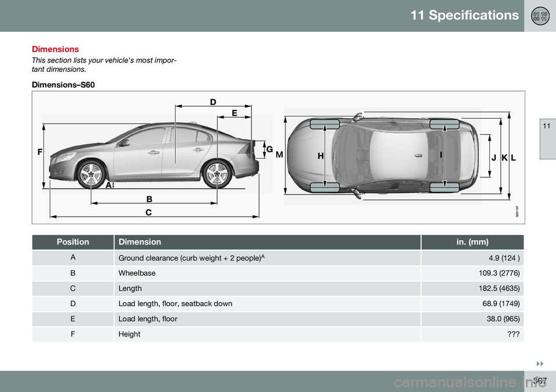556x392 pixels.
Task: Click the letter C length label under the car
Action: 148,213
